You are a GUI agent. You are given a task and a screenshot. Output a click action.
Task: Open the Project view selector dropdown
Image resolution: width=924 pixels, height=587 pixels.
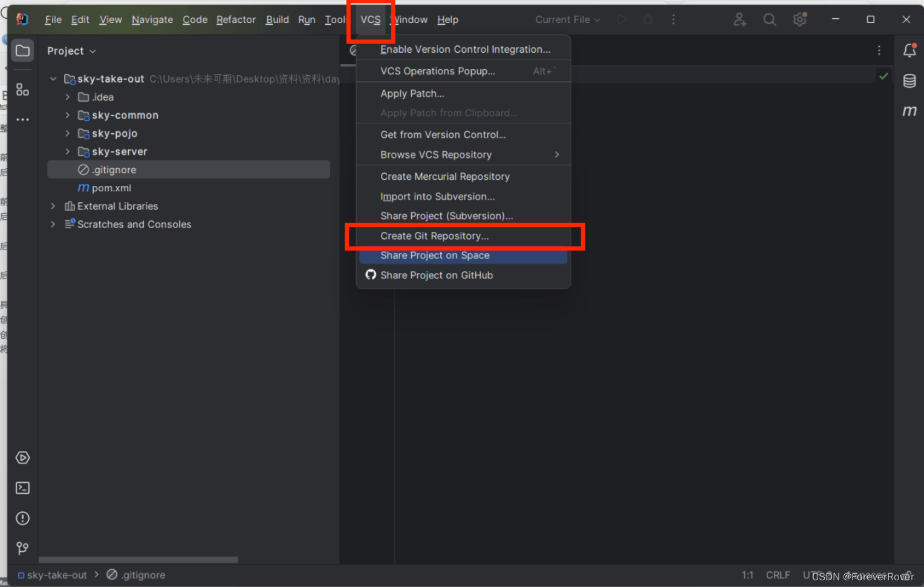coord(71,51)
